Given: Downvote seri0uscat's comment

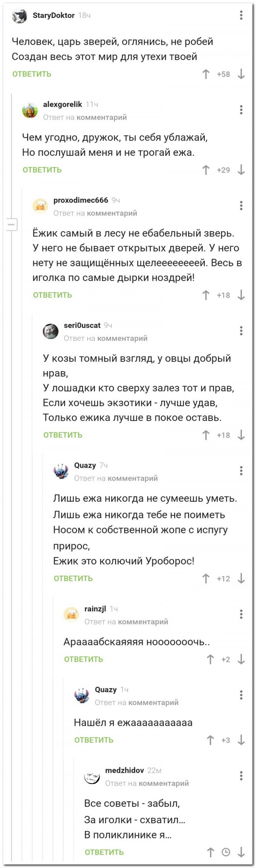Looking at the screenshot, I should click(241, 435).
